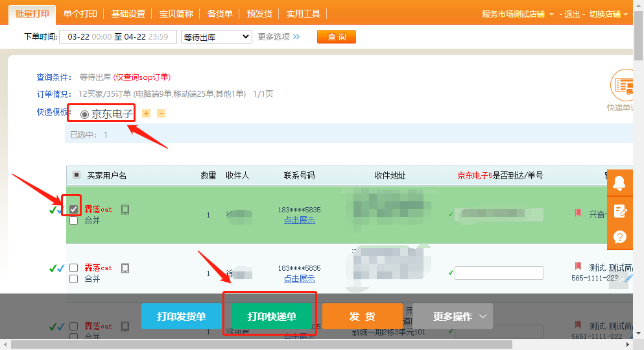Uncheck the first order's checked checkbox
644x350 pixels.
point(73,209)
